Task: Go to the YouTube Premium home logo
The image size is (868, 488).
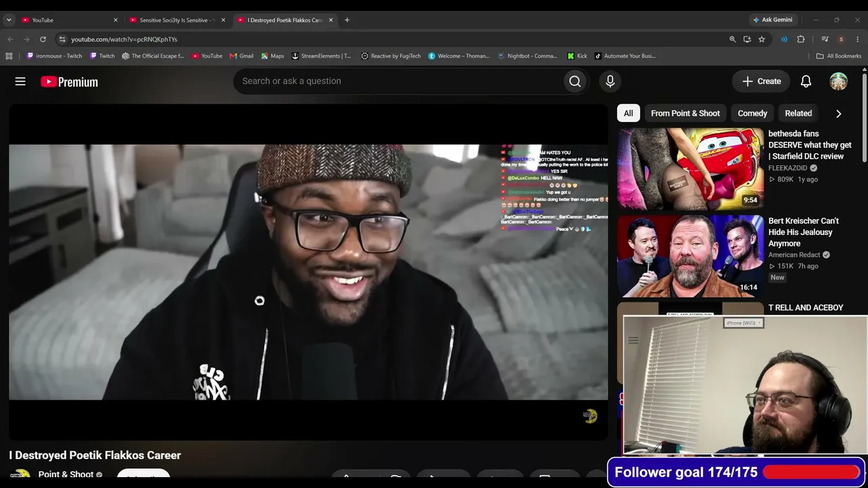Action: [69, 82]
